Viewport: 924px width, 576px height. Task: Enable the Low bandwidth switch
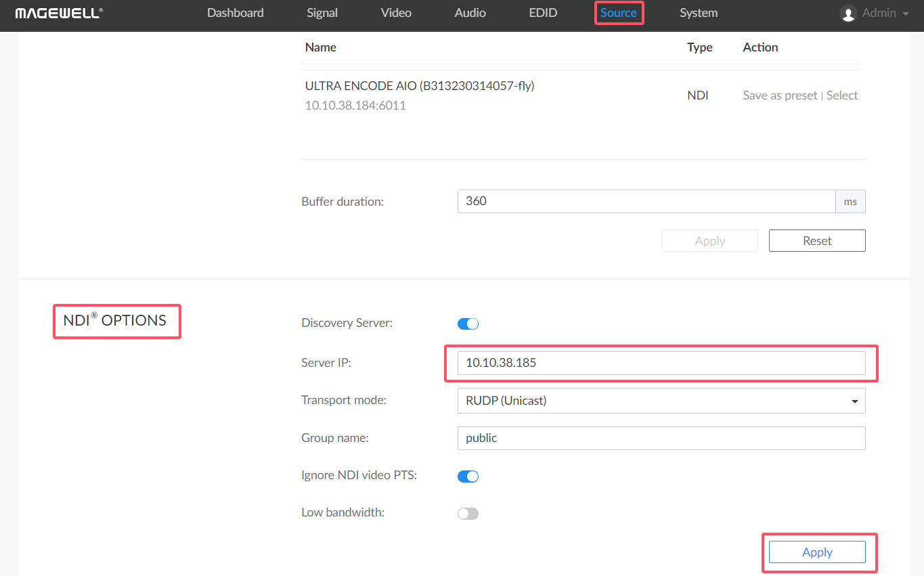click(468, 514)
